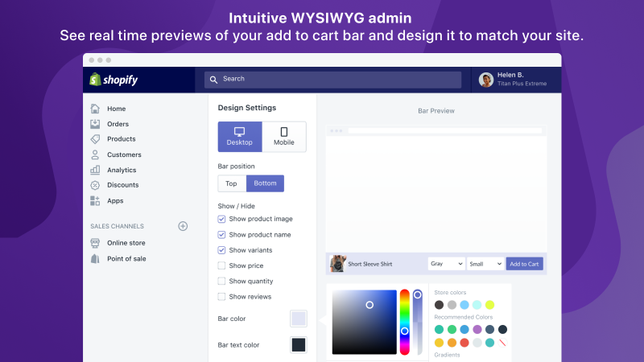The width and height of the screenshot is (644, 362).
Task: Uncheck Show product name checkbox
Action: [221, 235]
